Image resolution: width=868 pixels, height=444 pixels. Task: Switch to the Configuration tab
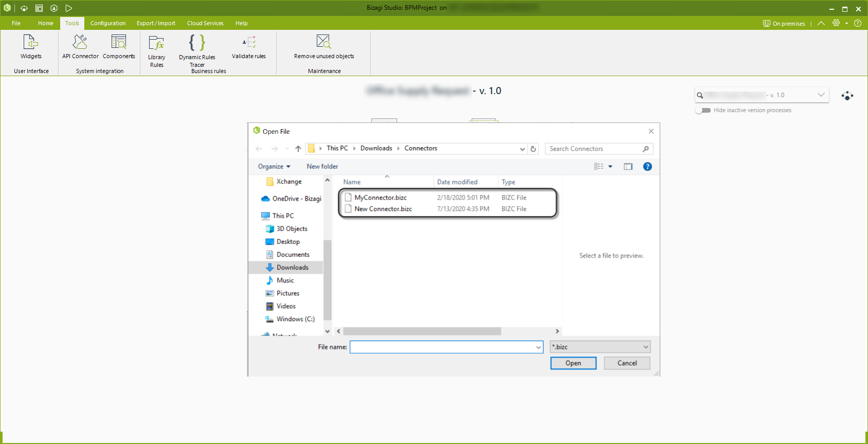pos(108,23)
